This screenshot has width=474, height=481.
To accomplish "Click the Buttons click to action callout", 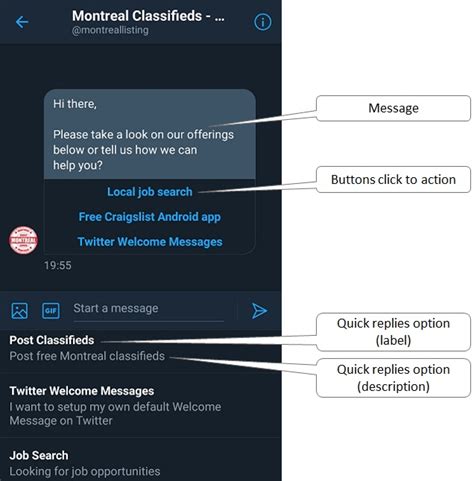I will [x=393, y=179].
